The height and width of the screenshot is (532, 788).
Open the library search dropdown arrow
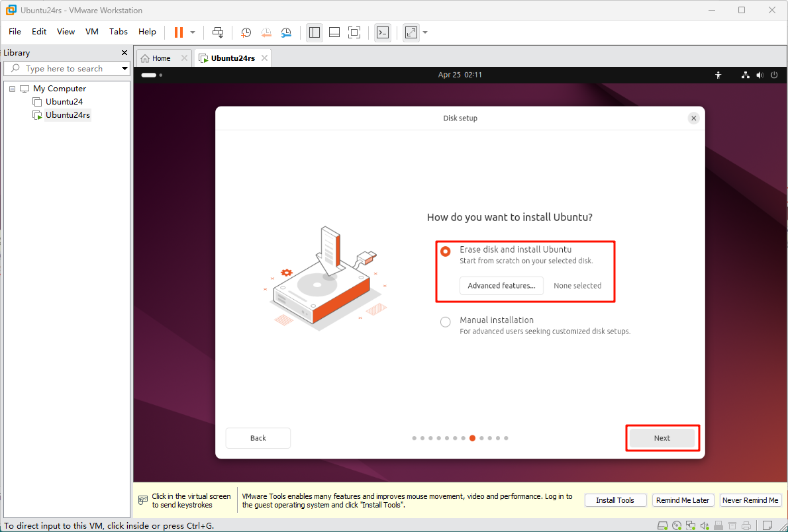coord(124,68)
